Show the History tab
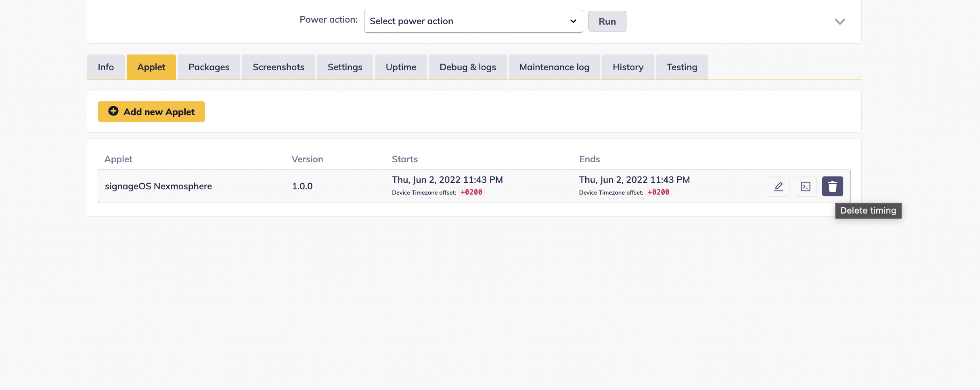This screenshot has width=980, height=390. 628,67
